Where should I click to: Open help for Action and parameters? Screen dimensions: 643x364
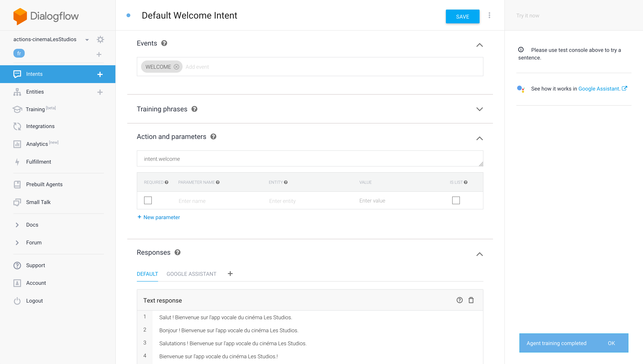[x=213, y=136]
